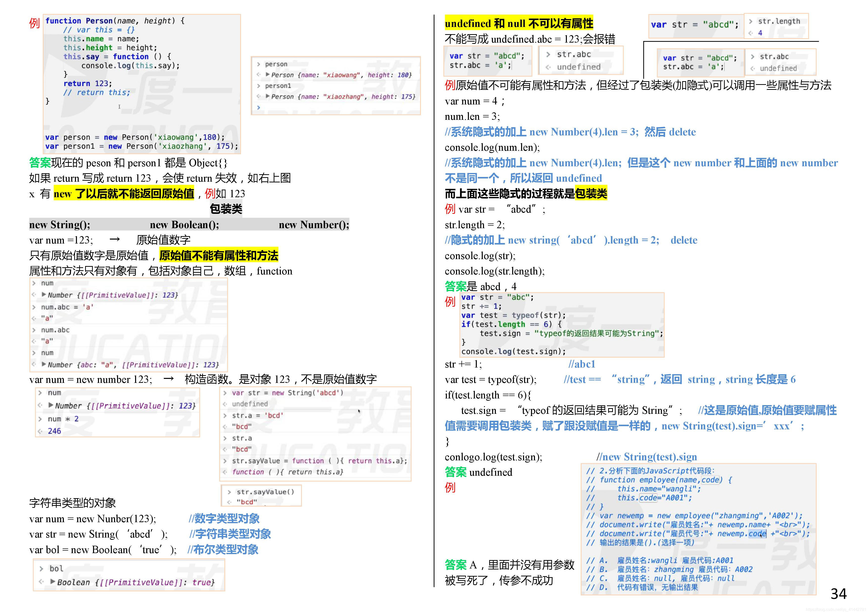Click the "//布尔类型对象" comment
The width and height of the screenshot is (868, 614).
223,550
